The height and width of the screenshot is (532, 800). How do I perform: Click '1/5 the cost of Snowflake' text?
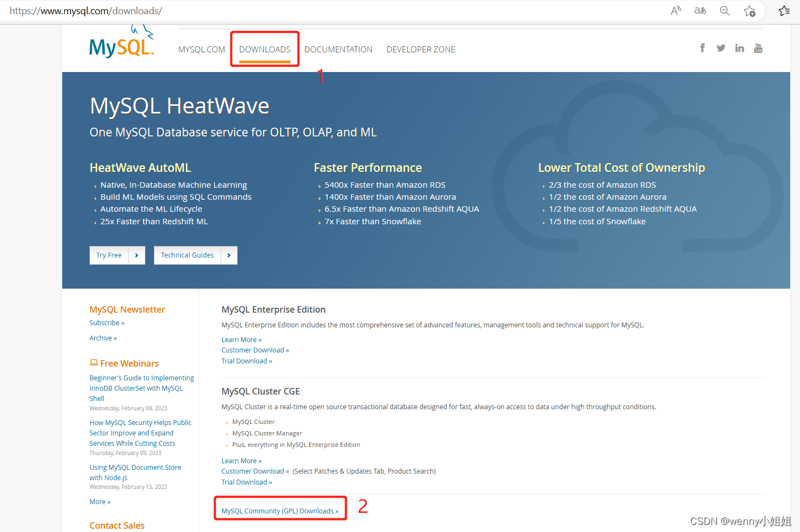tap(597, 222)
